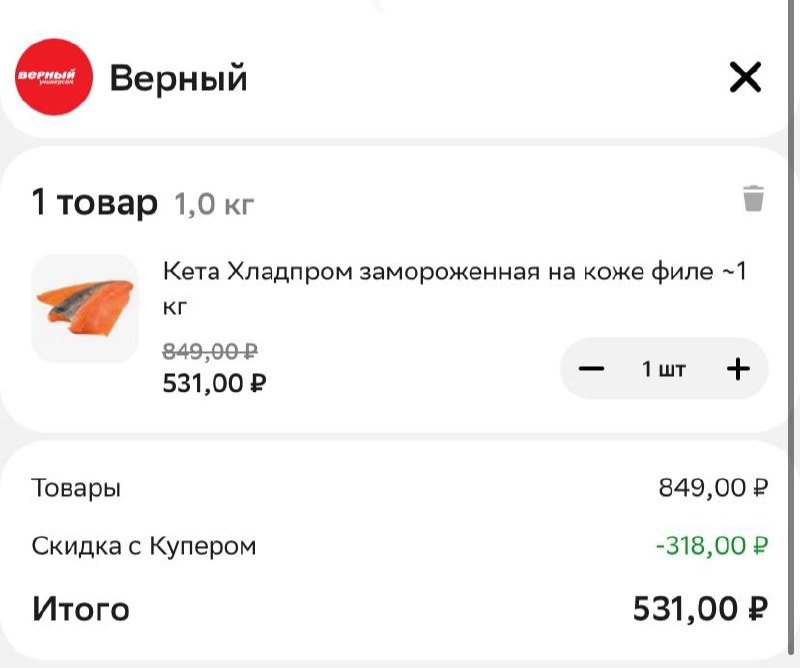Image resolution: width=800 pixels, height=668 pixels.
Task: Click the red Верный store logo
Action: tap(54, 78)
